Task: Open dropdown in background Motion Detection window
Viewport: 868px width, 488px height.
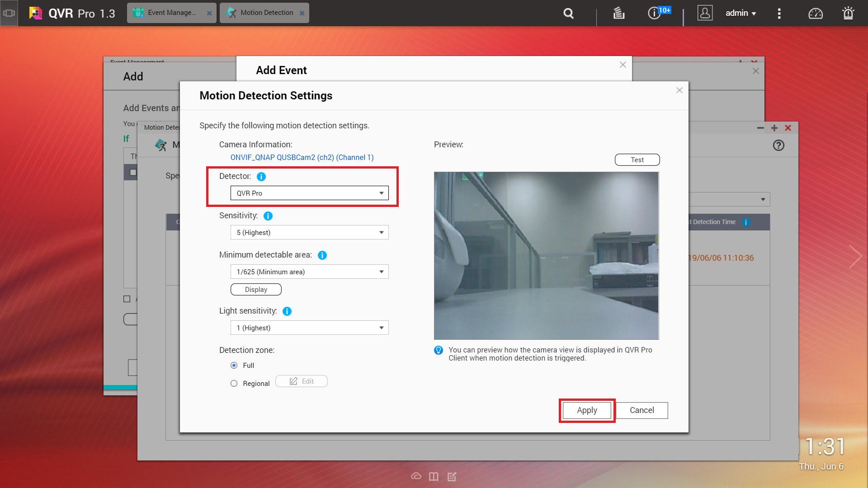Action: [763, 199]
